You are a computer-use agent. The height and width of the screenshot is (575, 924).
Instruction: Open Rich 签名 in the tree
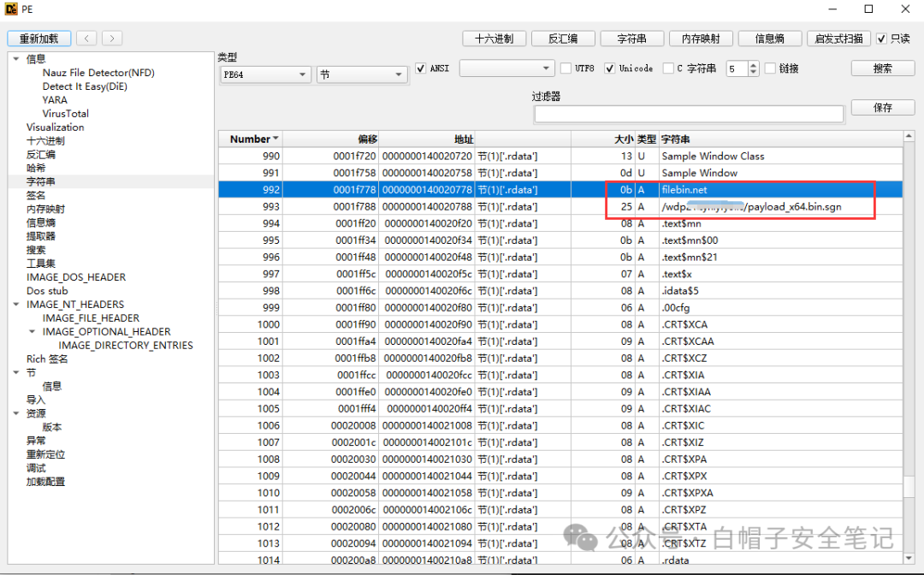point(47,359)
